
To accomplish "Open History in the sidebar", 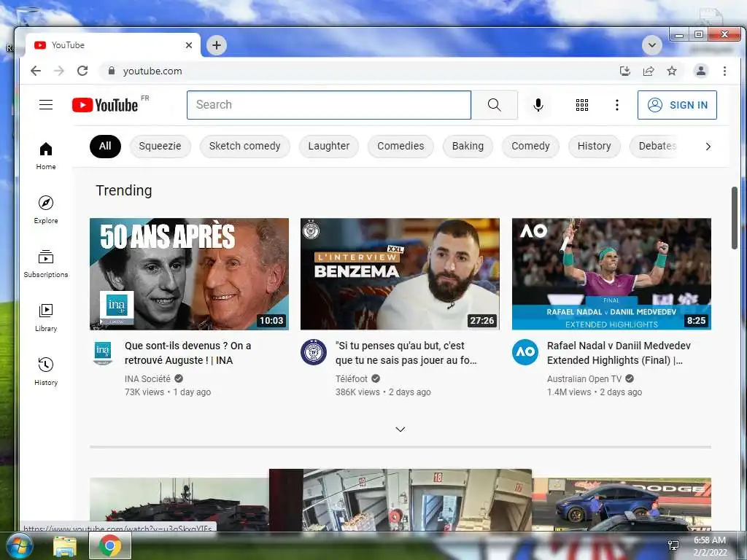I will (x=46, y=371).
